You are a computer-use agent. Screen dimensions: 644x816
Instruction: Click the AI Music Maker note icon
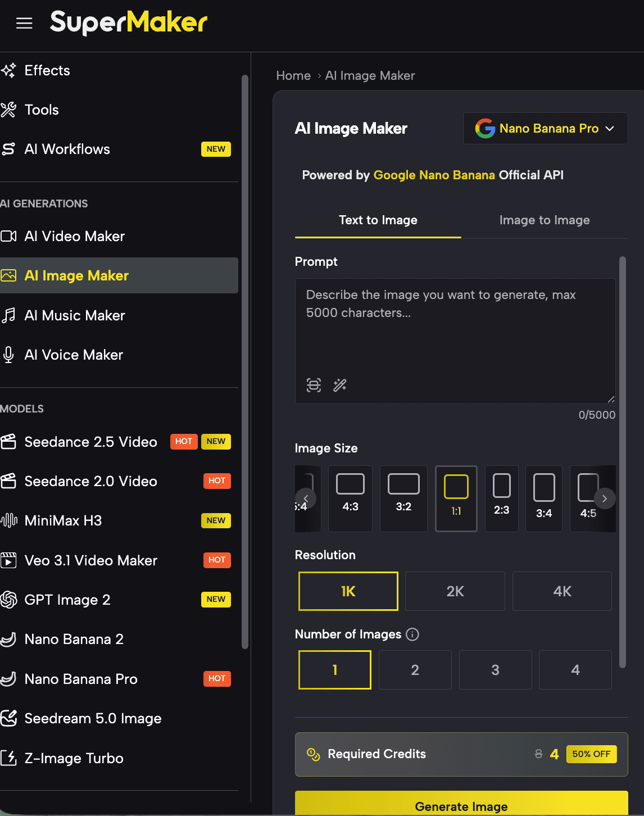point(8,315)
